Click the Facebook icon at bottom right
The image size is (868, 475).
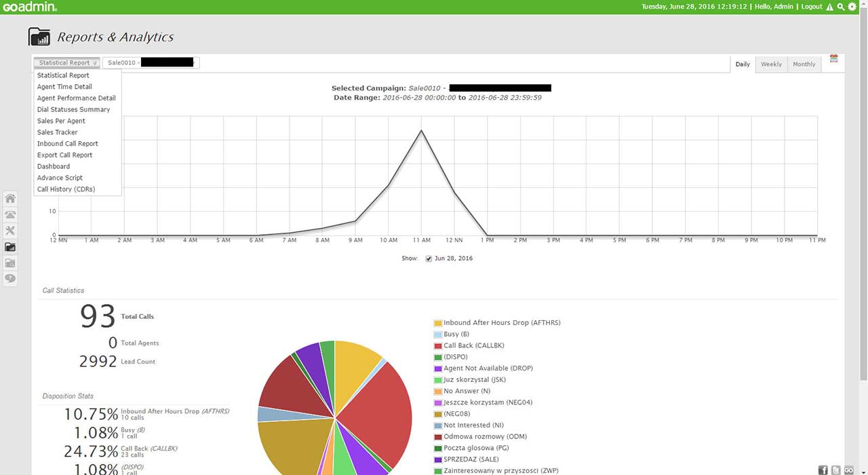[x=823, y=470]
